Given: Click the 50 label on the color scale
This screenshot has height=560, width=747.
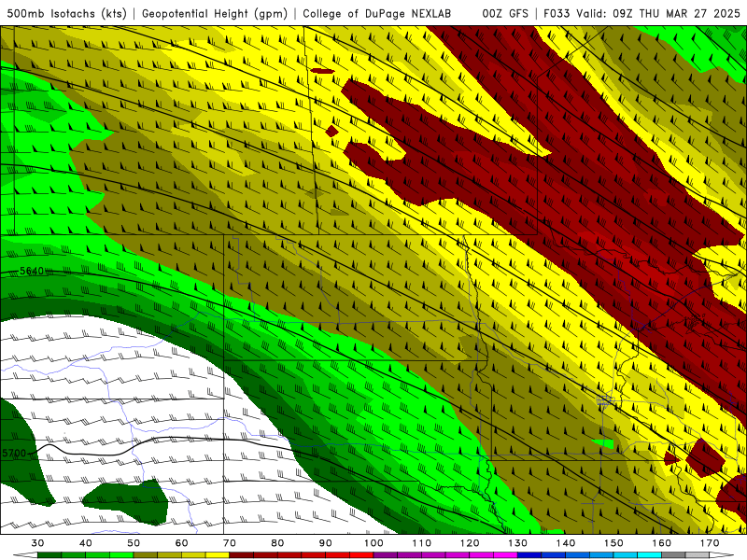Looking at the screenshot, I should click(134, 543).
